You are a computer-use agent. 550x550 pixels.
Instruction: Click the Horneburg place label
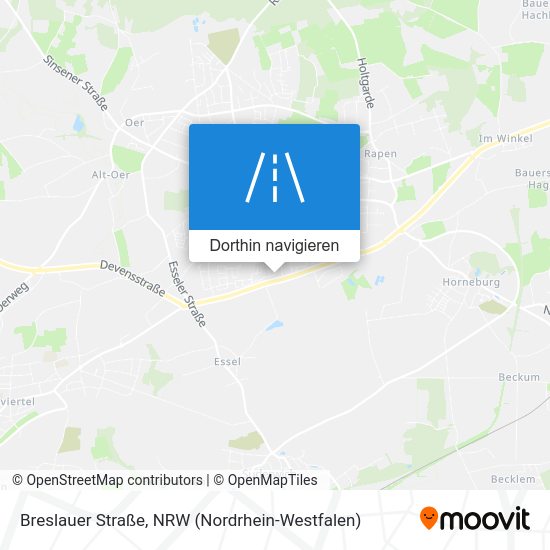coord(471,282)
